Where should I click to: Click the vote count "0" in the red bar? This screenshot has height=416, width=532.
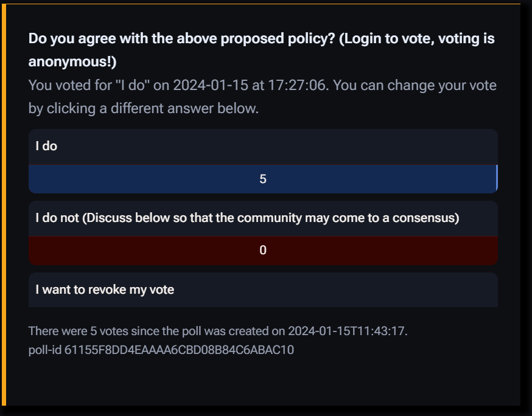(263, 251)
